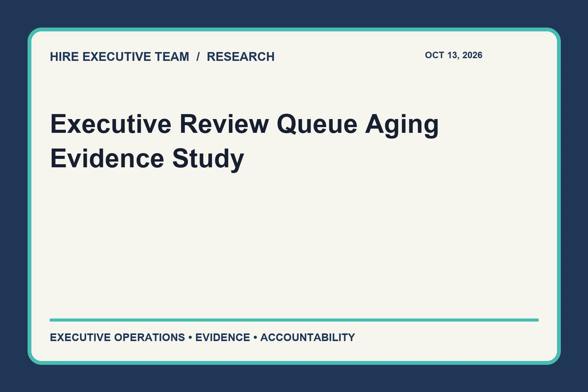Image resolution: width=588 pixels, height=392 pixels.
Task: Click the footer 'EXECUTIVE OPERATIONS • EVIDENCE • ACCOUNTABILITY'
Action: click(x=203, y=337)
